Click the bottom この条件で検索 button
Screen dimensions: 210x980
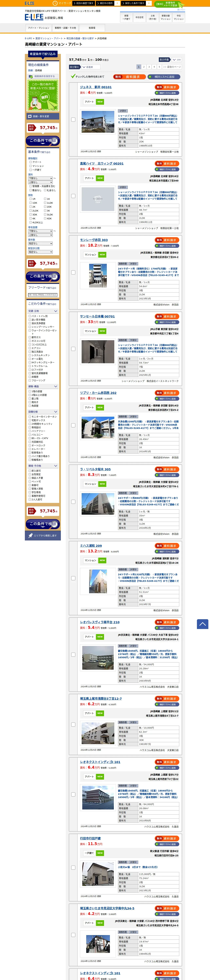[43, 524]
